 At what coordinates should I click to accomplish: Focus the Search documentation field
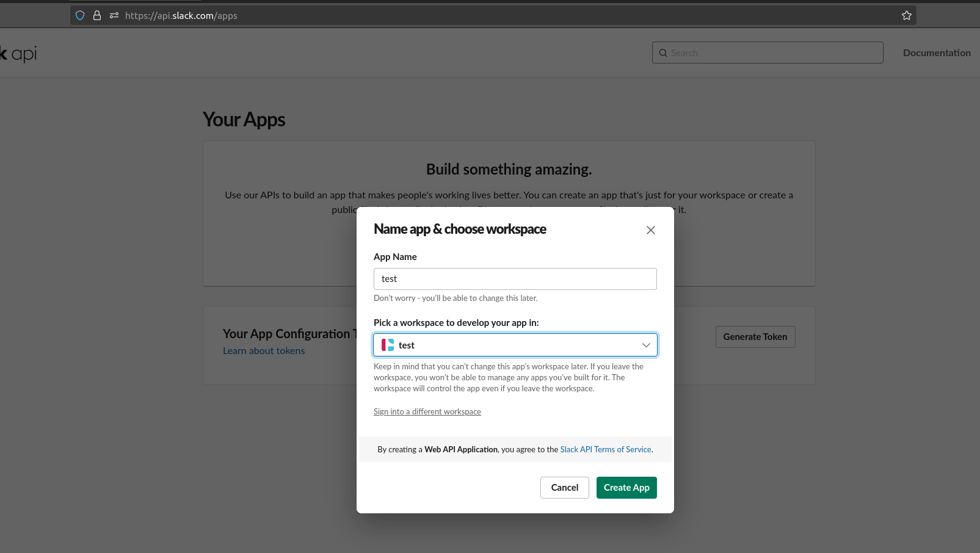[x=768, y=52]
